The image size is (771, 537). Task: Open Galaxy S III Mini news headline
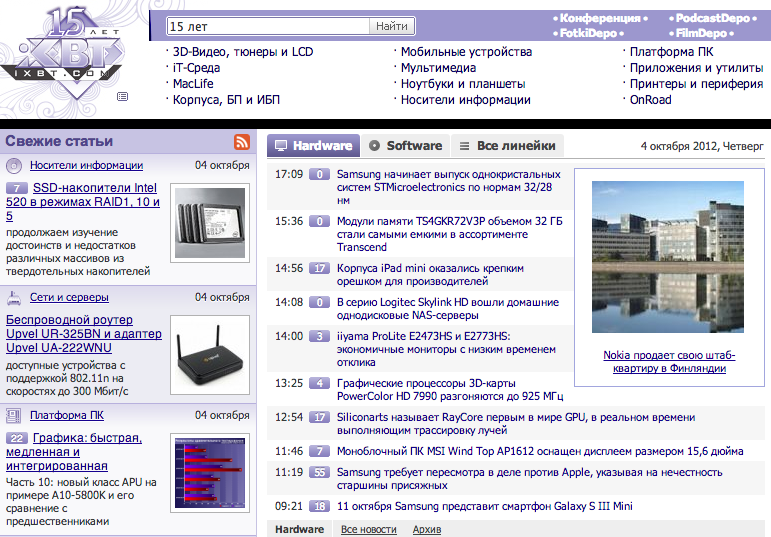click(x=485, y=507)
